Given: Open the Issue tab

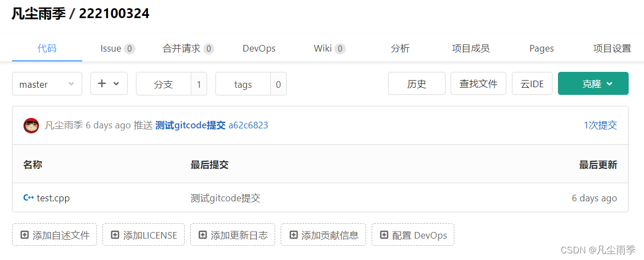Looking at the screenshot, I should (117, 48).
